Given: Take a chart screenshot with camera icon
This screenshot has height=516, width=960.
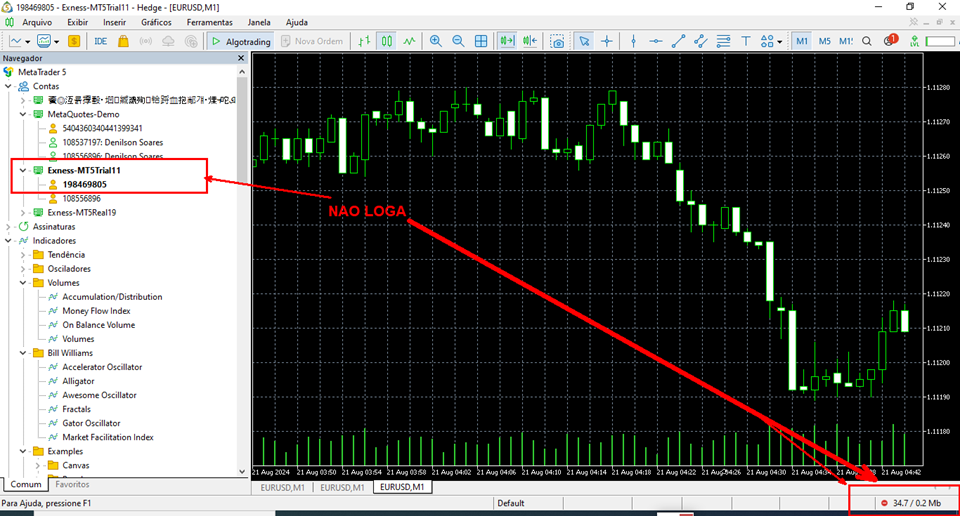Looking at the screenshot, I should click(557, 41).
